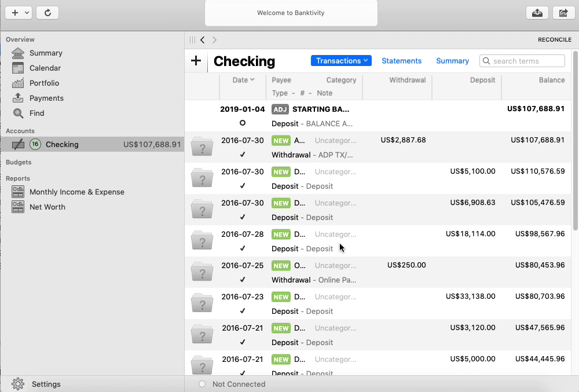Image resolution: width=579 pixels, height=392 pixels.
Task: Toggle cleared checkmark for US$6,908.63 deposit
Action: [243, 217]
